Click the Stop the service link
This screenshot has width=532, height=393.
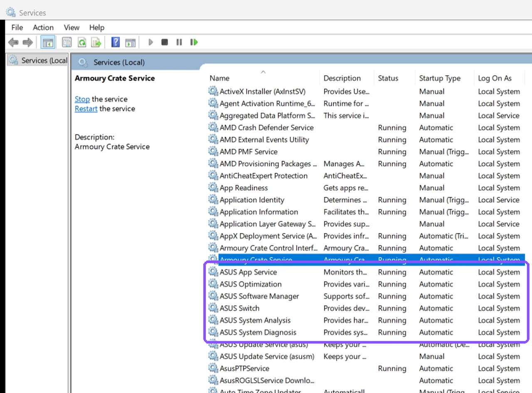click(x=82, y=99)
